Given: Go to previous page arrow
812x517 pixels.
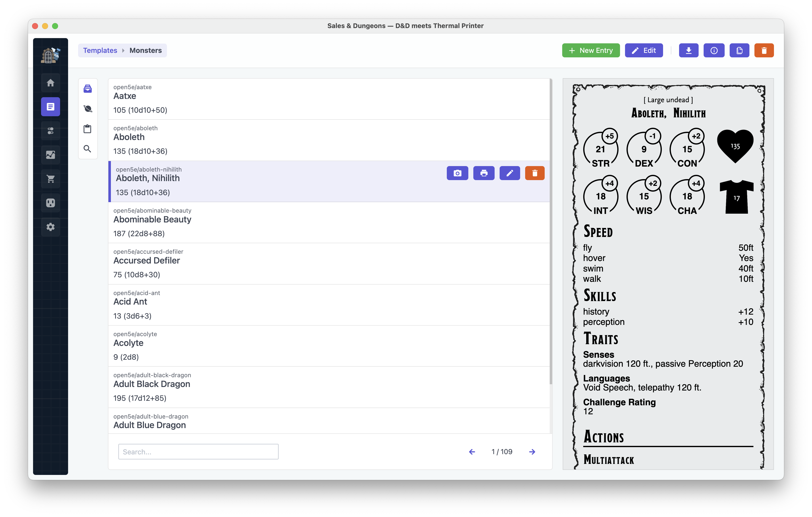Looking at the screenshot, I should 472,452.
